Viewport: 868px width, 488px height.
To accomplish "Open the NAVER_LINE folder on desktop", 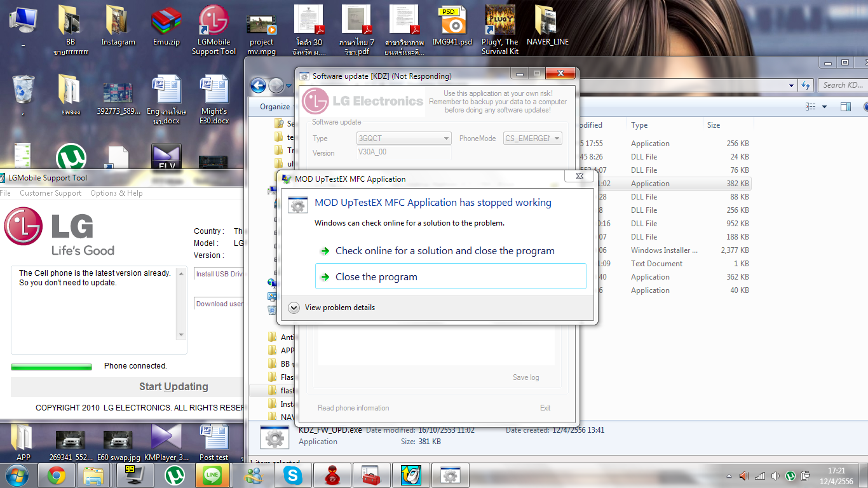I will [x=547, y=25].
